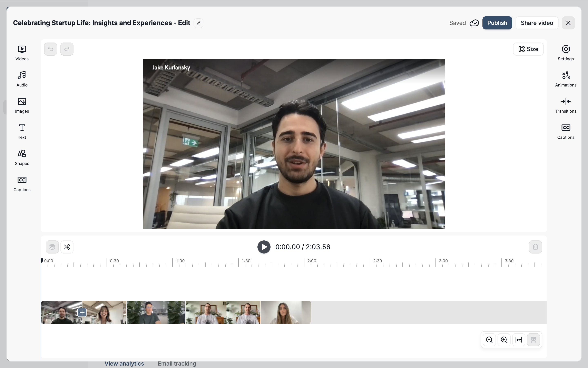
Task: Click the Publish button
Action: [497, 23]
